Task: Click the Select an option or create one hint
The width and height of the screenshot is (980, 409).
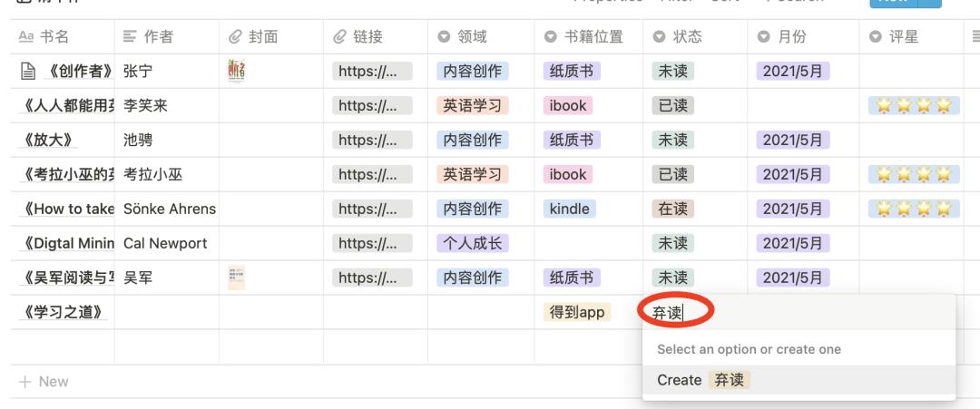Action: click(x=749, y=349)
